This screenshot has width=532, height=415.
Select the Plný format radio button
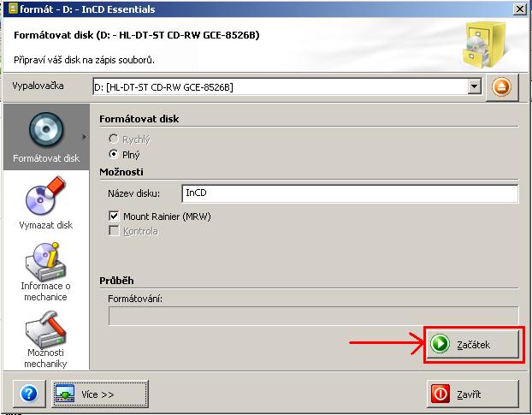click(113, 154)
